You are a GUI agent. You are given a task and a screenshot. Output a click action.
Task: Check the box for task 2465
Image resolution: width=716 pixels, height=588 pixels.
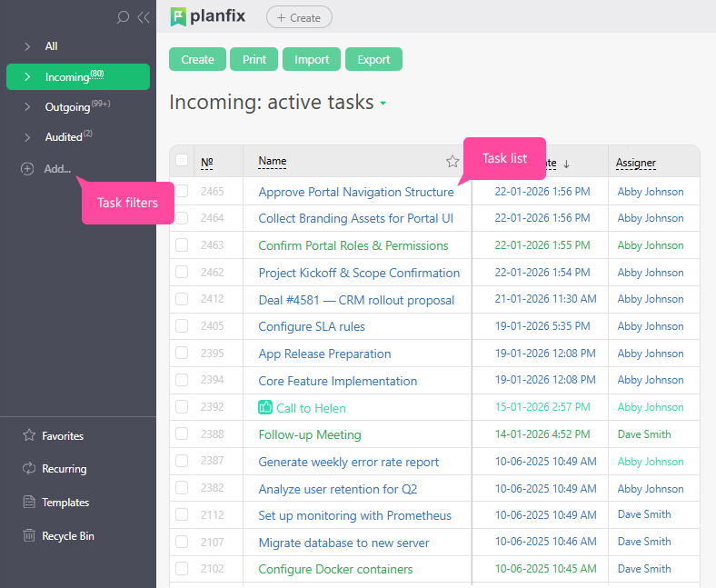182,192
